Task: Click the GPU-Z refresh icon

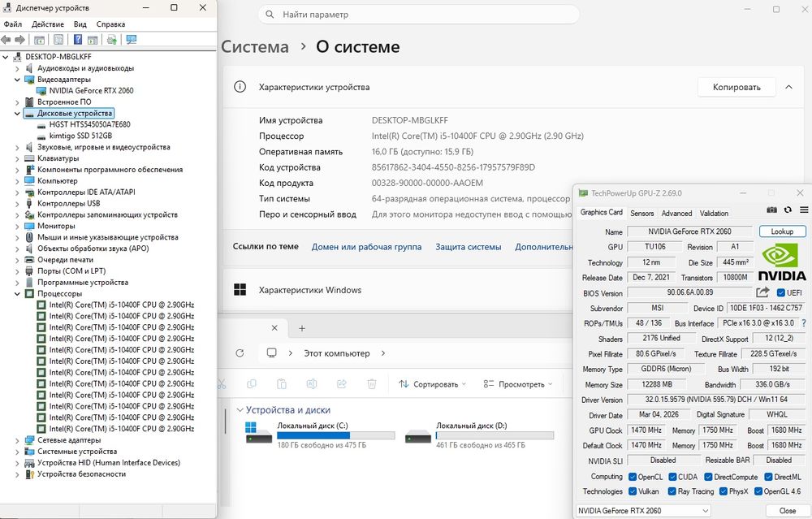Action: pyautogui.click(x=788, y=210)
